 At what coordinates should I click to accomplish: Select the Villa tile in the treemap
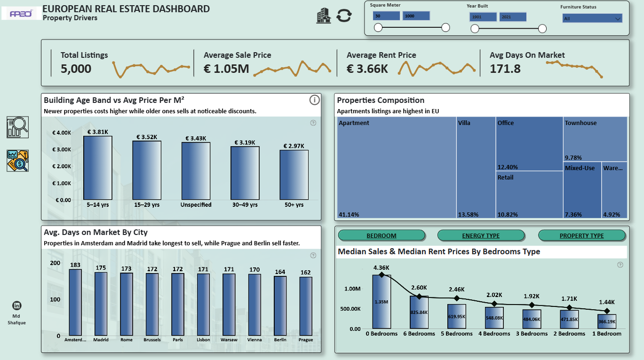point(476,168)
